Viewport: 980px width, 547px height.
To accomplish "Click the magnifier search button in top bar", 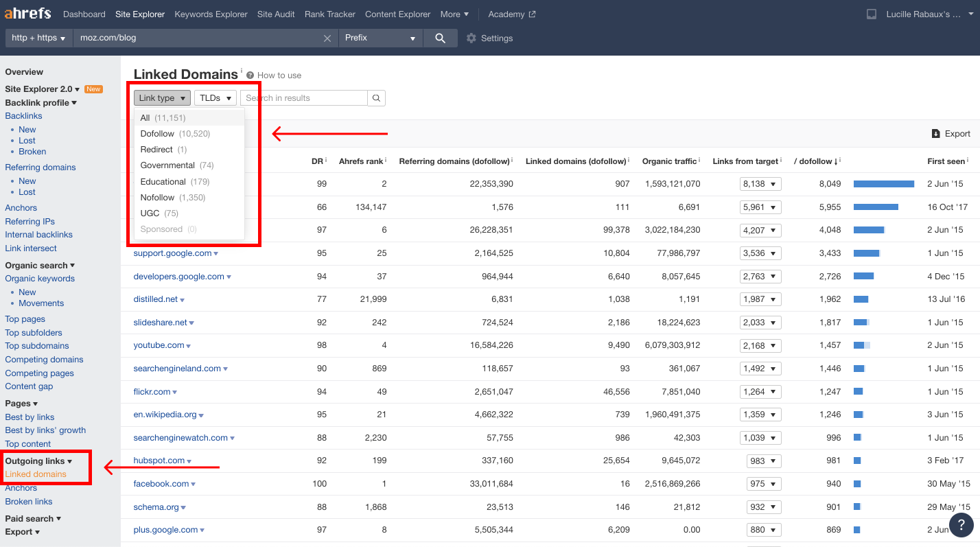I will (440, 38).
